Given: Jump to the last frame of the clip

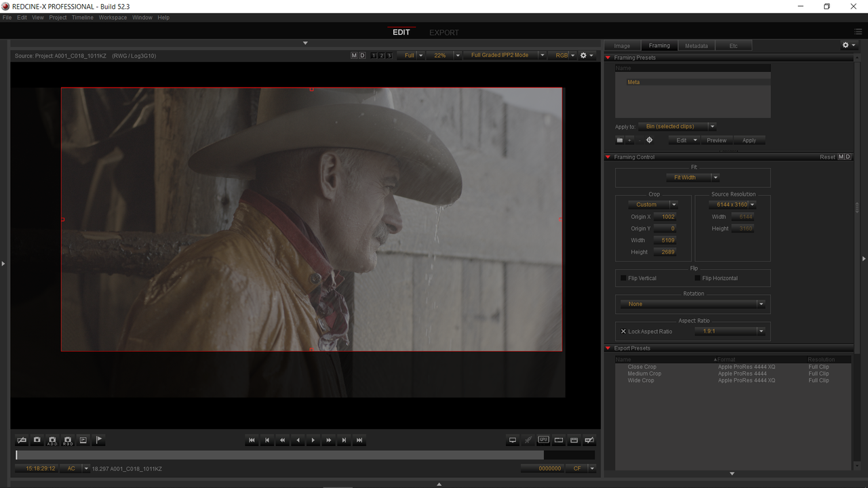Looking at the screenshot, I should [x=359, y=440].
